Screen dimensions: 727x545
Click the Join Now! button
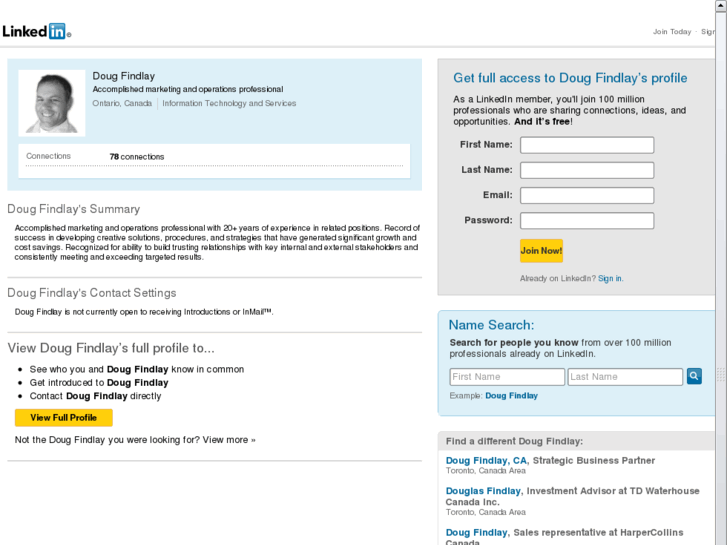[x=541, y=251]
